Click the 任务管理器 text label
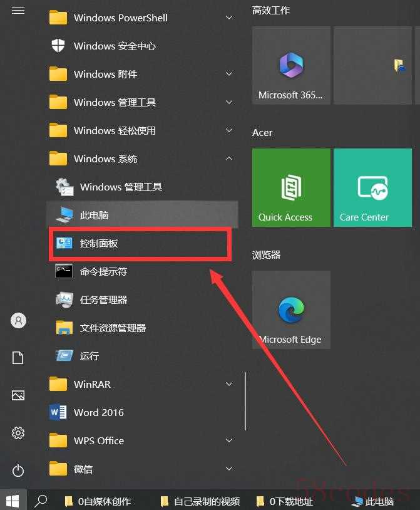 point(103,299)
